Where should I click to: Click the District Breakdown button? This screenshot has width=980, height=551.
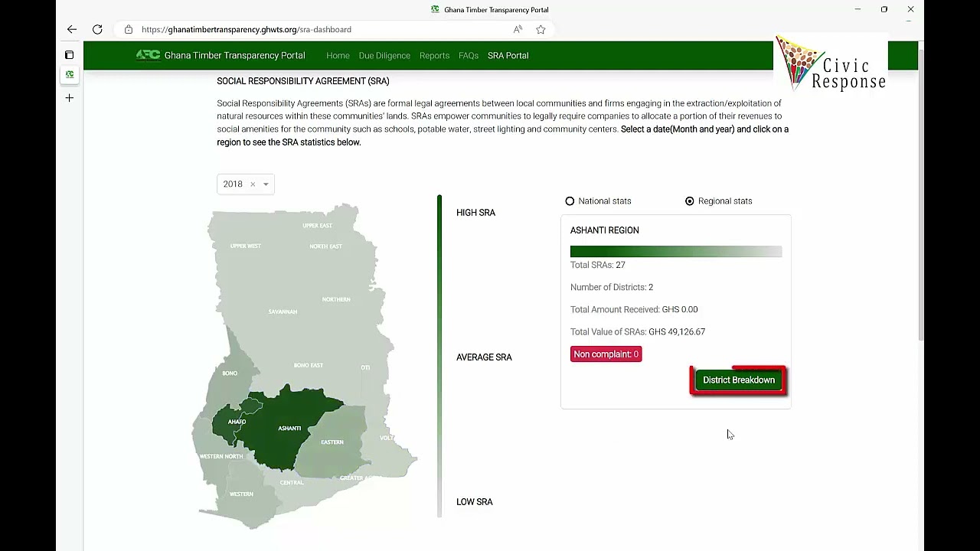point(739,380)
